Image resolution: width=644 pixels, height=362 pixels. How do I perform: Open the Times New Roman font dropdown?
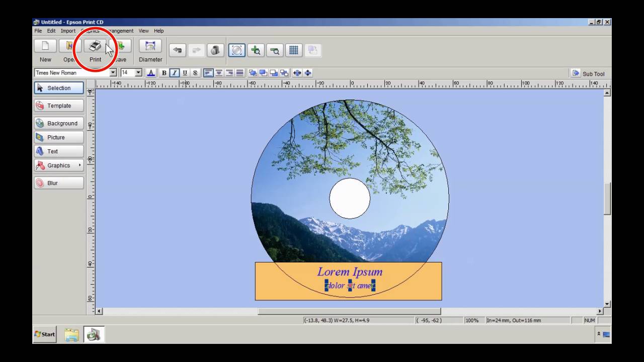113,73
